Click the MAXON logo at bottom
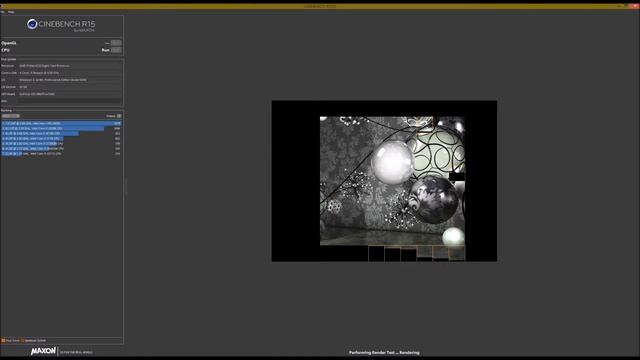The height and width of the screenshot is (360, 640). [43, 351]
